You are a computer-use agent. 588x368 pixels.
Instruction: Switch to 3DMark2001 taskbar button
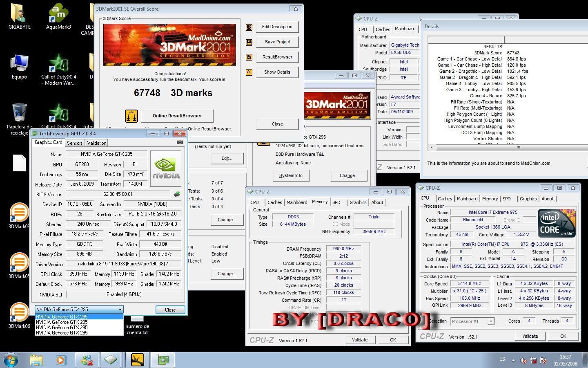coord(138,360)
